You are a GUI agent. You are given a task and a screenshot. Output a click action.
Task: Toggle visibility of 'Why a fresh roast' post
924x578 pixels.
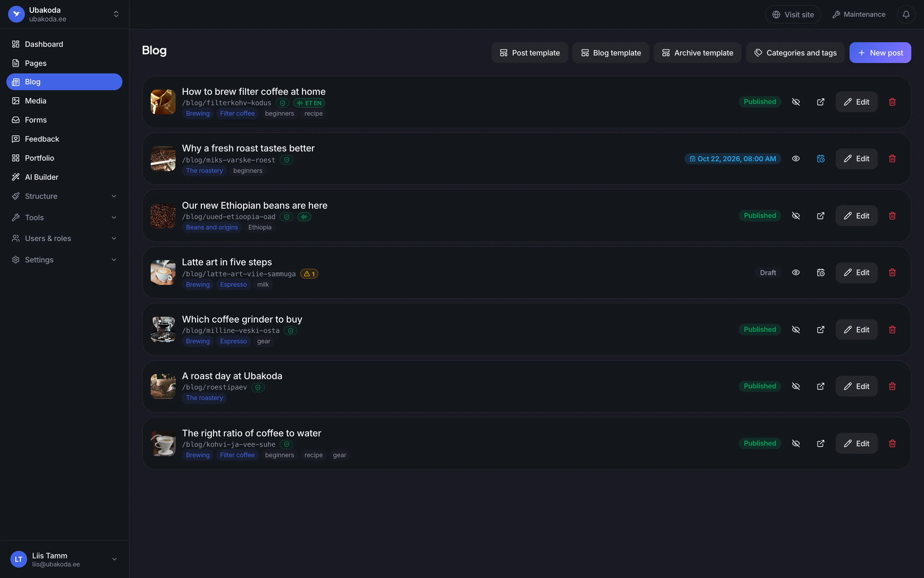pyautogui.click(x=796, y=159)
